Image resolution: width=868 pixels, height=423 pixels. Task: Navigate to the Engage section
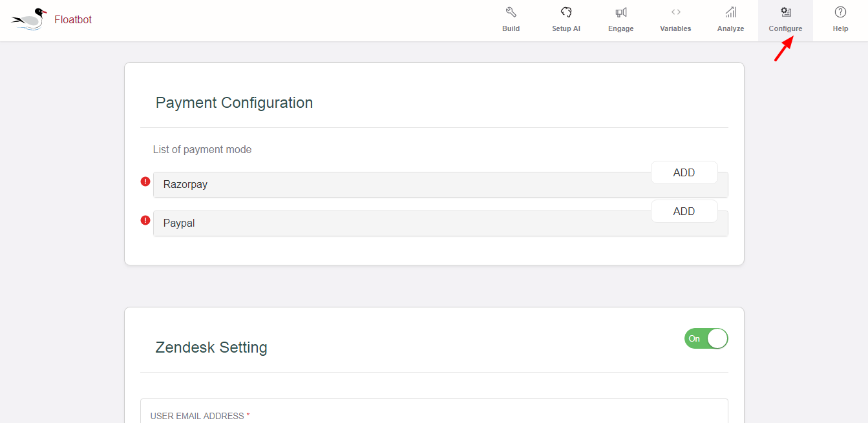(x=620, y=19)
